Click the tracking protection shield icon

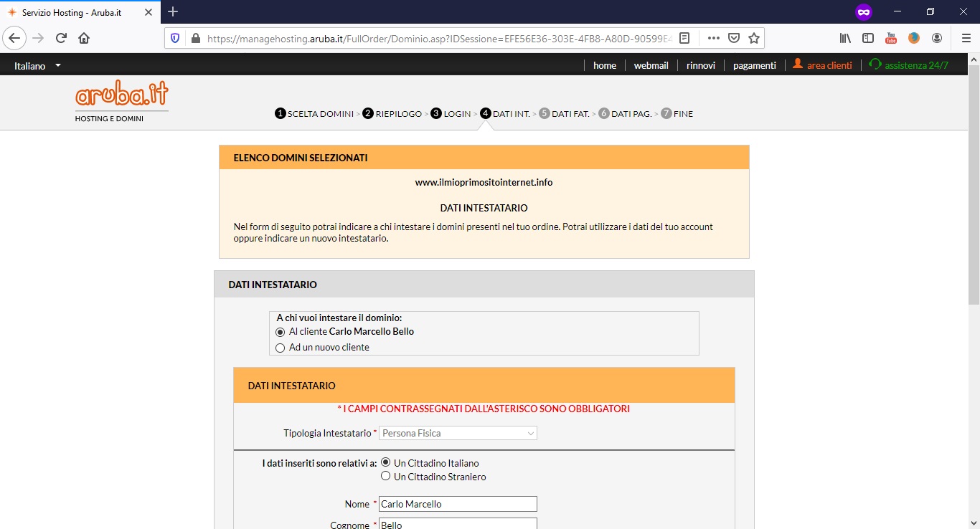pos(176,38)
